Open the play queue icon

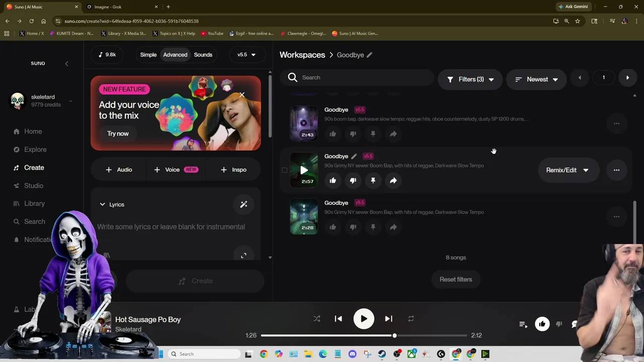point(523,324)
